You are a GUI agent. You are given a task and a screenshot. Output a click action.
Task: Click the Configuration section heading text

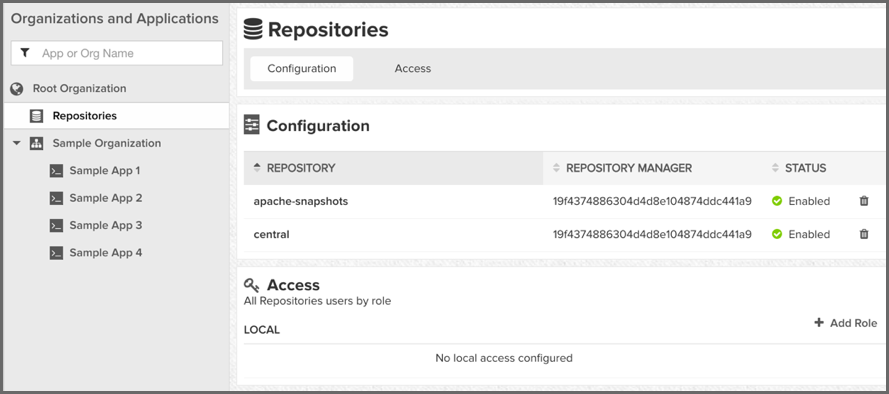(x=318, y=125)
